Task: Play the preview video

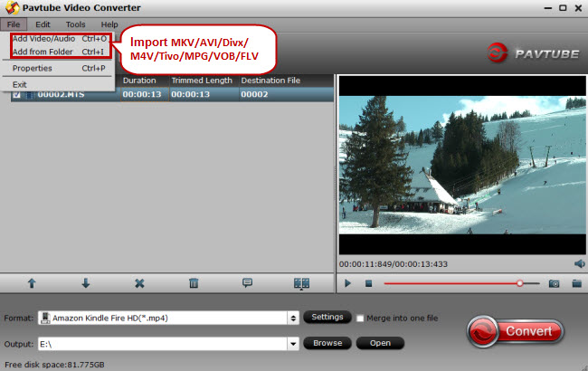Action: click(x=347, y=283)
